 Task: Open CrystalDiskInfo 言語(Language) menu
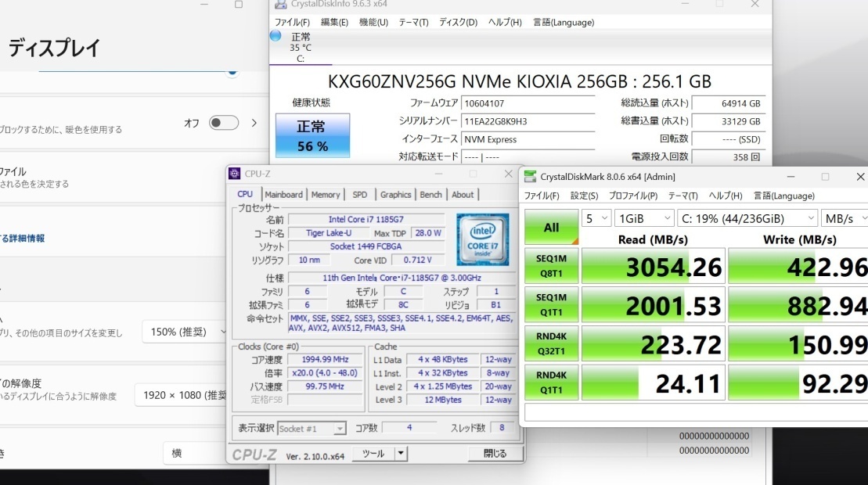click(564, 22)
